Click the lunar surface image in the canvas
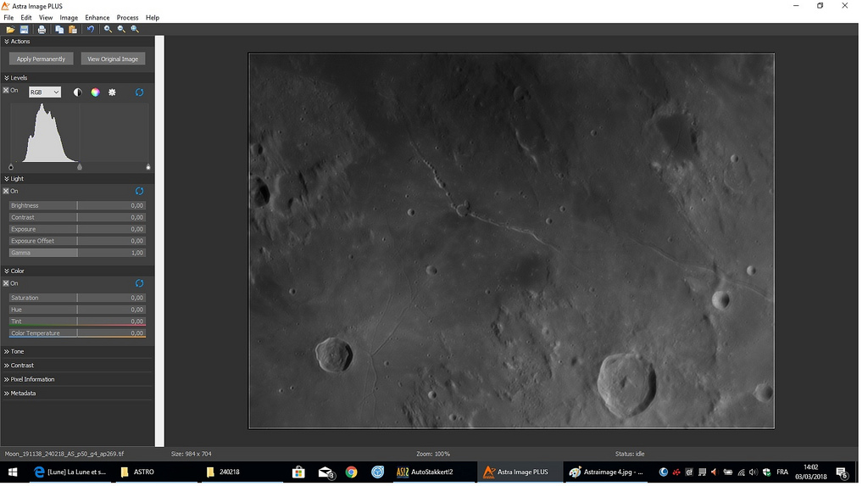Viewport: 868px width, 486px height. pyautogui.click(x=511, y=241)
